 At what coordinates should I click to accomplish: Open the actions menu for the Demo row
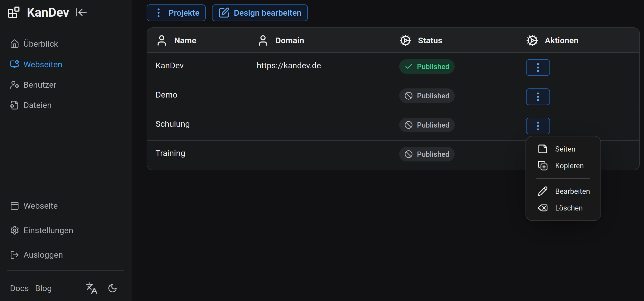click(x=538, y=97)
